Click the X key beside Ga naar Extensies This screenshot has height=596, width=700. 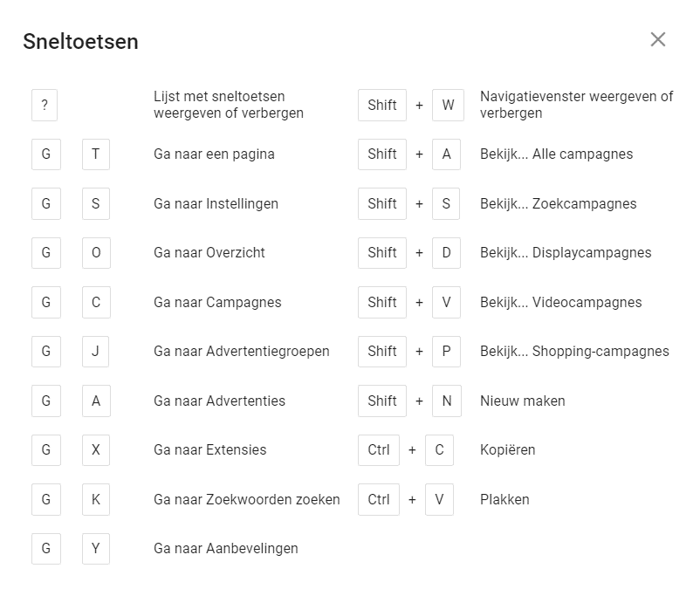(x=96, y=450)
